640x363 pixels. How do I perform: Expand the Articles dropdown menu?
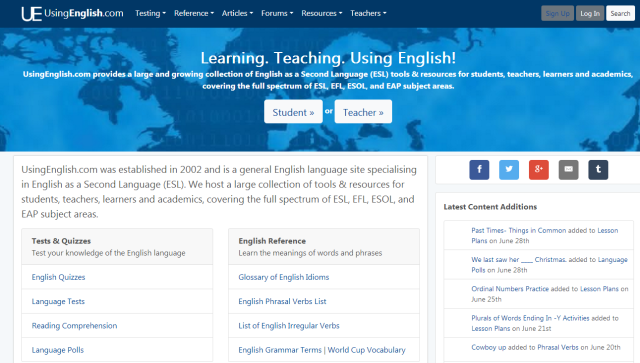pos(237,13)
